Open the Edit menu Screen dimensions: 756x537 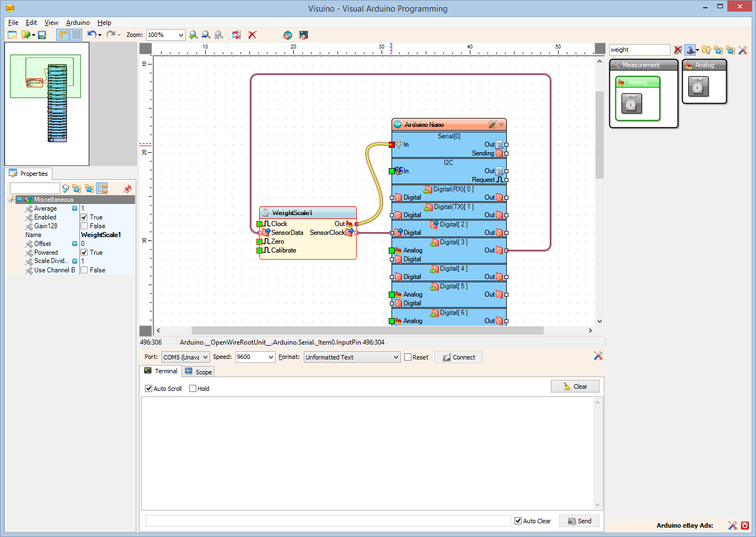(31, 23)
